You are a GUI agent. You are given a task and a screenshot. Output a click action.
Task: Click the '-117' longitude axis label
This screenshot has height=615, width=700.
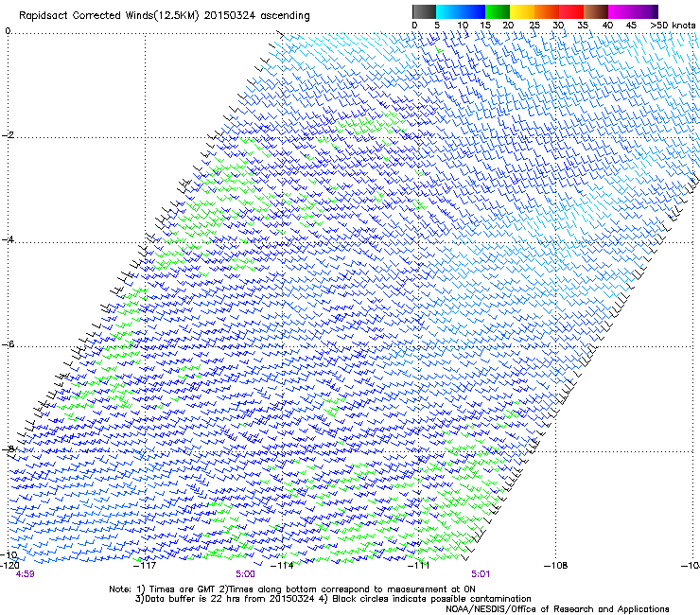point(145,566)
